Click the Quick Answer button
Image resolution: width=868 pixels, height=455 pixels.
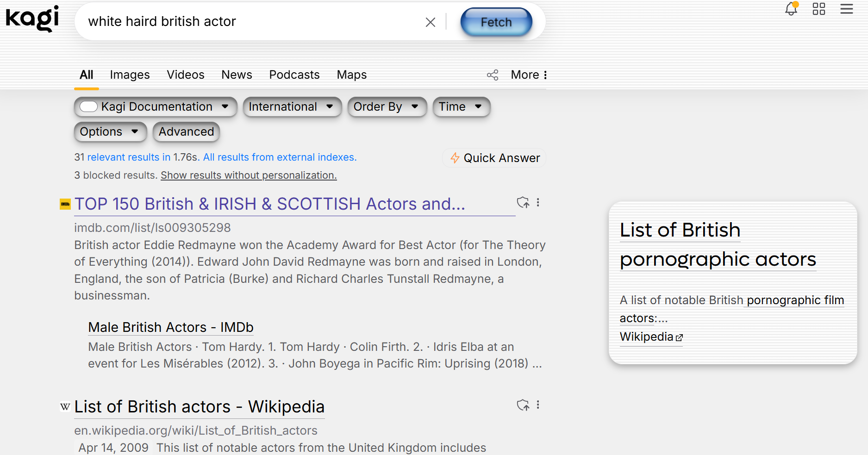[x=494, y=158]
